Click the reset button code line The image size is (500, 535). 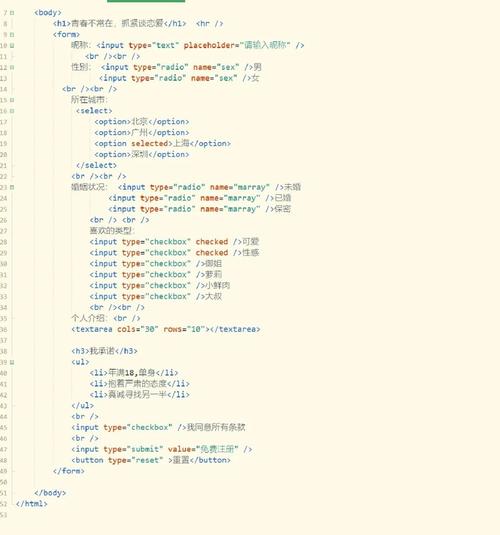tap(151, 460)
